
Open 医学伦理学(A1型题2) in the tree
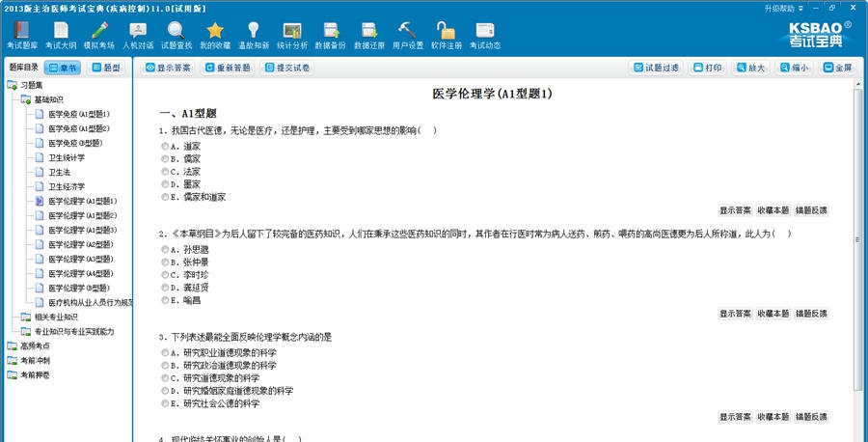(x=83, y=215)
